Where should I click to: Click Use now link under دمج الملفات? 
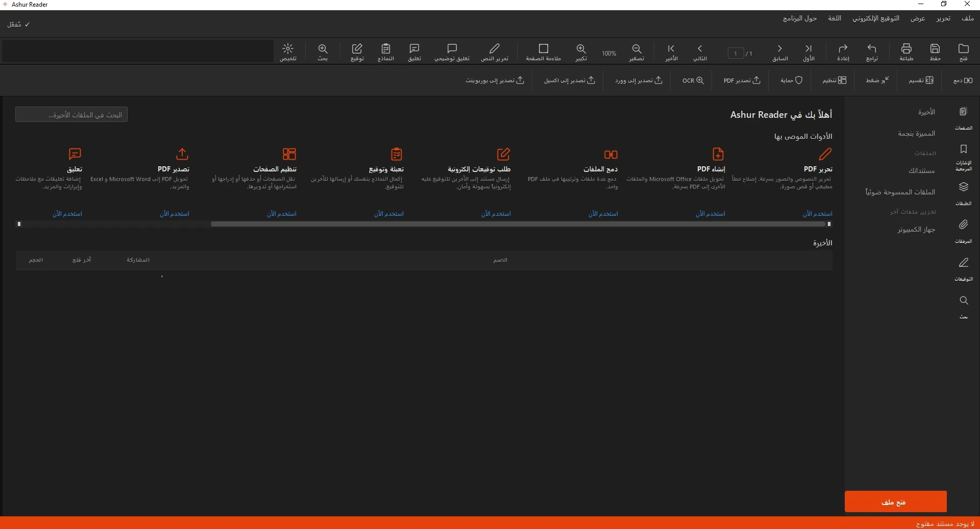click(x=603, y=214)
